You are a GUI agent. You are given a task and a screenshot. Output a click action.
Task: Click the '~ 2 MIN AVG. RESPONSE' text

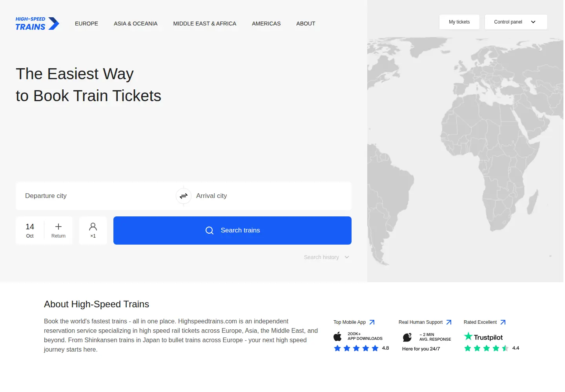435,337
